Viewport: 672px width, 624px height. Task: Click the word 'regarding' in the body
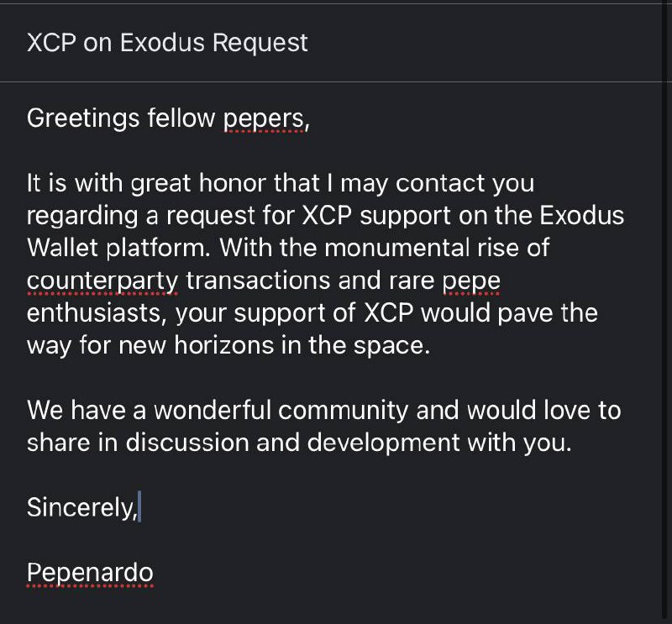coord(82,216)
